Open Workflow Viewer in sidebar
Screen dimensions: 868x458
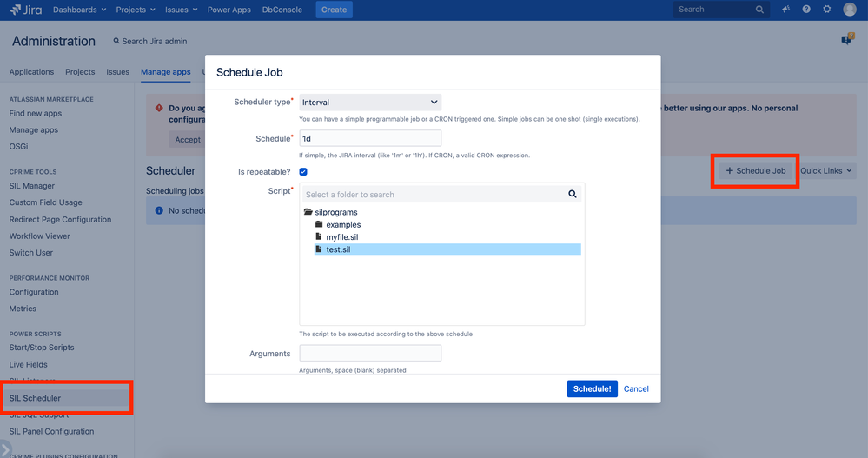click(x=39, y=236)
